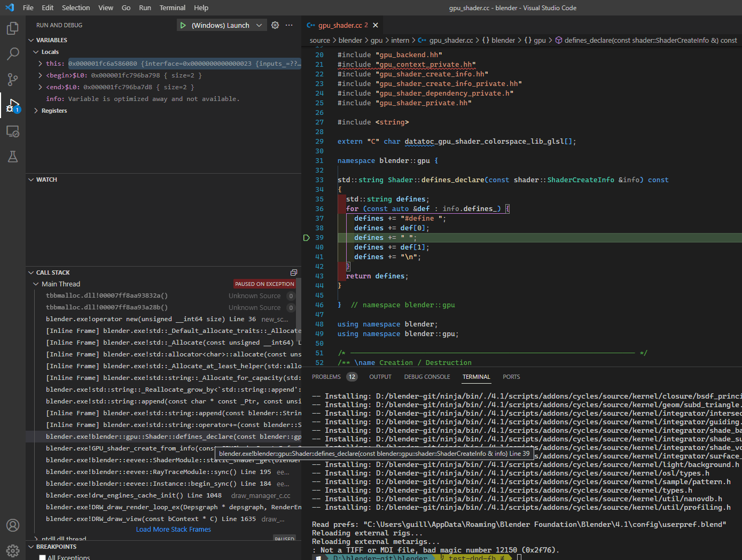This screenshot has width=742, height=560.
Task: Open the Run and Debug sidebar icon
Action: pos(12,105)
